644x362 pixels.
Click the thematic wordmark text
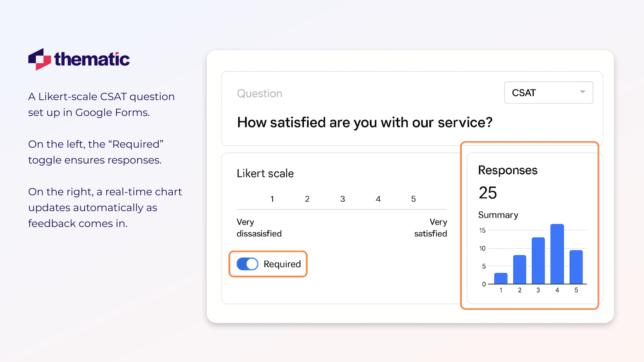click(x=92, y=59)
